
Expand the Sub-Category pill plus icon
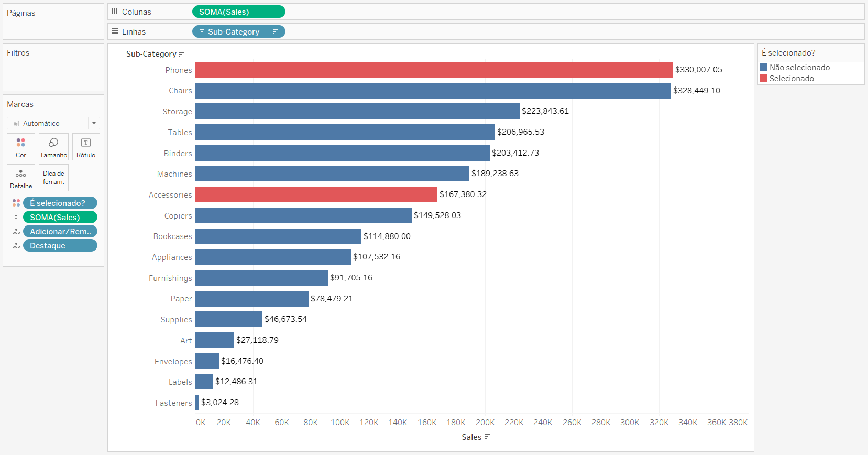tap(202, 31)
